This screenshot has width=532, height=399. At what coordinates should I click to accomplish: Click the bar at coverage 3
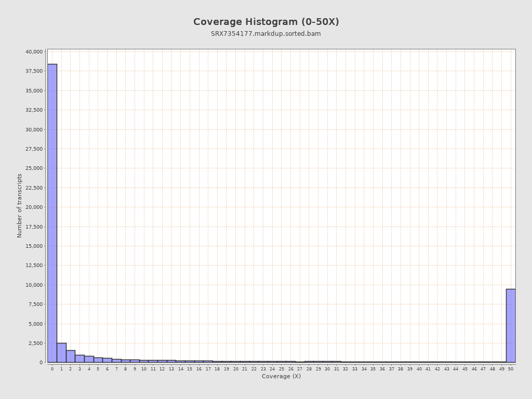click(x=79, y=358)
